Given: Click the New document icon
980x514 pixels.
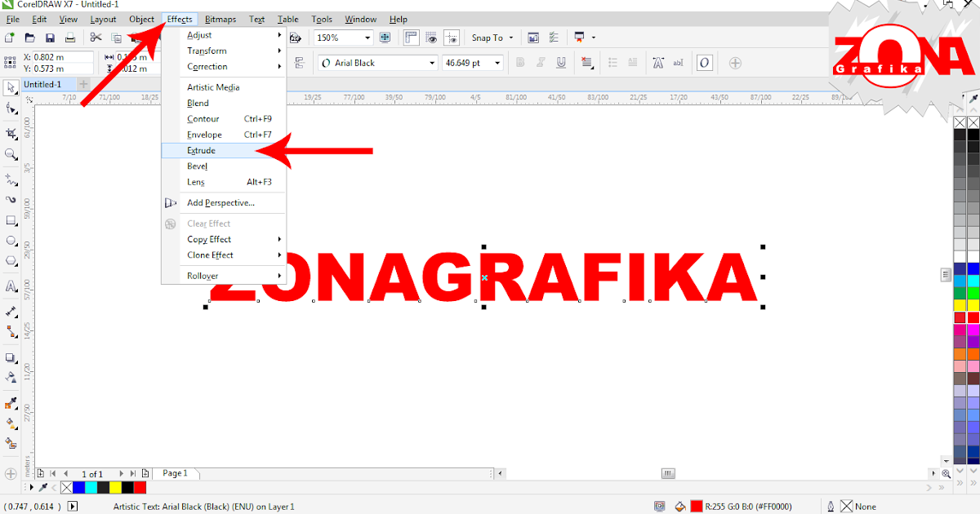Looking at the screenshot, I should 9,38.
